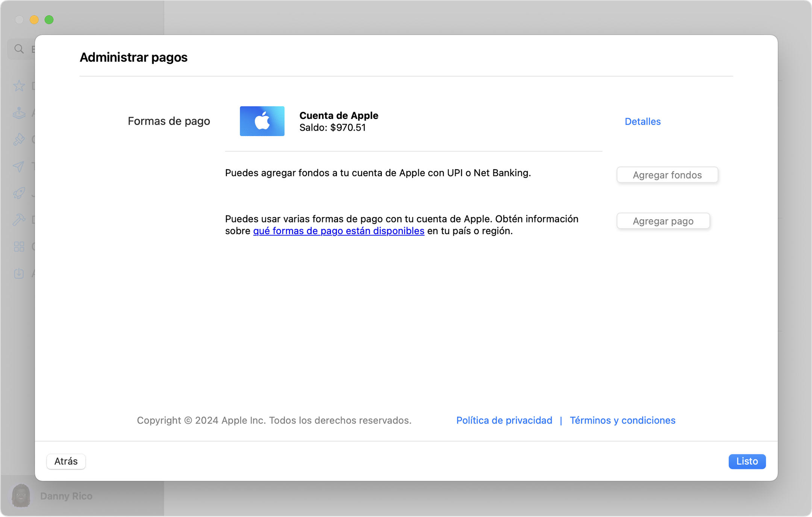Viewport: 812px width, 517px height.
Task: Select the download Updates icon in sidebar
Action: tap(19, 274)
